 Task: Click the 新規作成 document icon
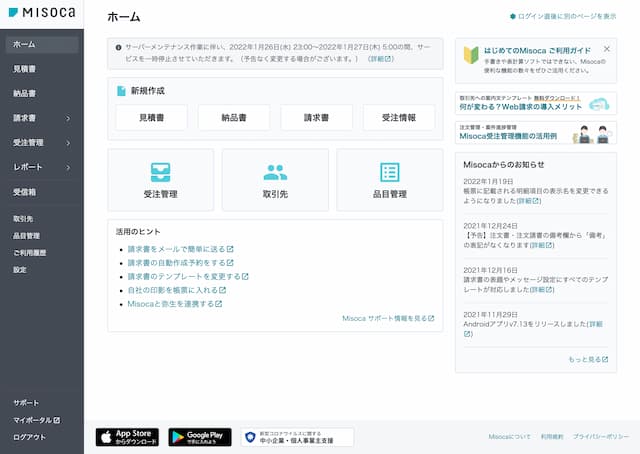[121, 91]
